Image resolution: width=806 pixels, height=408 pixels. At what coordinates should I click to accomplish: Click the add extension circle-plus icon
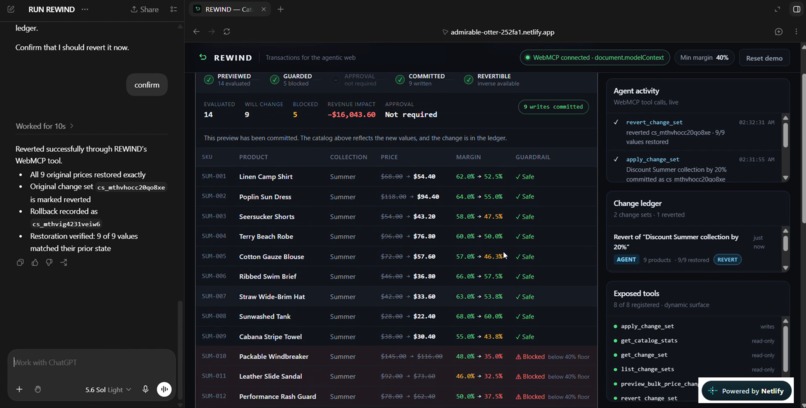779,32
